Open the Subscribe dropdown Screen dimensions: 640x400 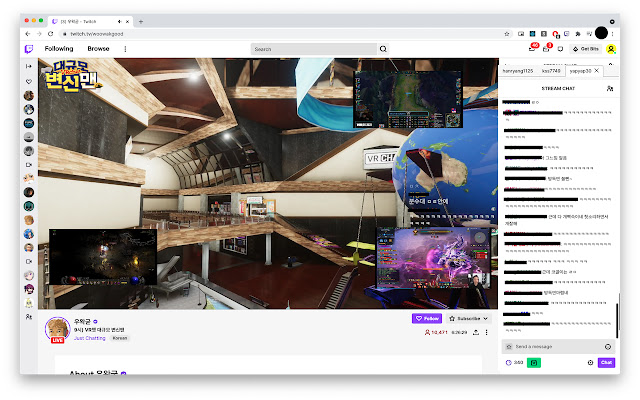coord(468,318)
